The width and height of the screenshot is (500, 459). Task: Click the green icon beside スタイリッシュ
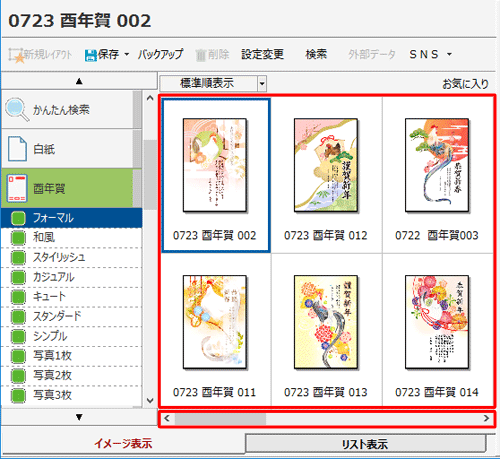18,257
